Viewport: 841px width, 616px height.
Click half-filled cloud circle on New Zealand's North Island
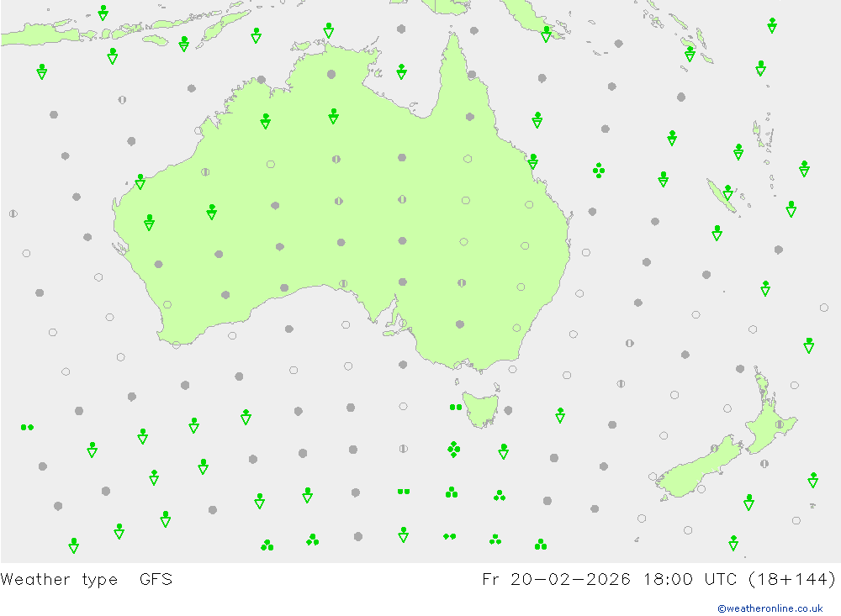780,424
